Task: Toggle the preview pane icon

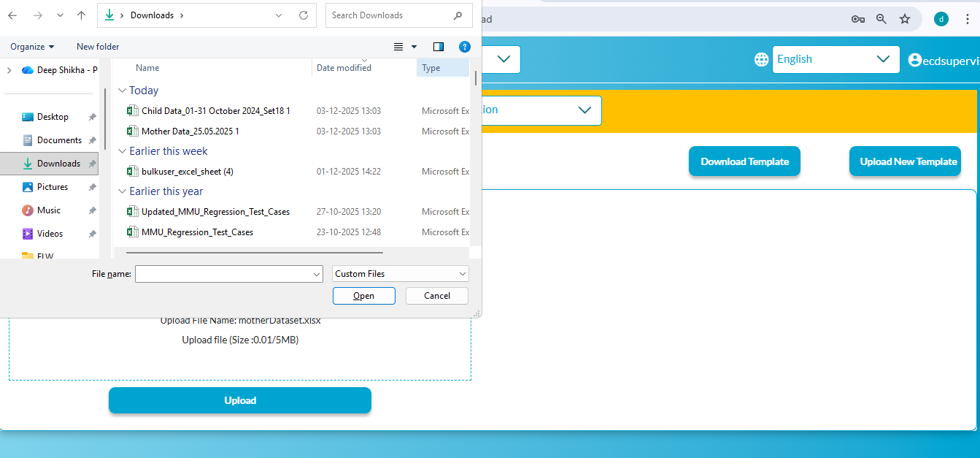Action: click(x=439, y=47)
